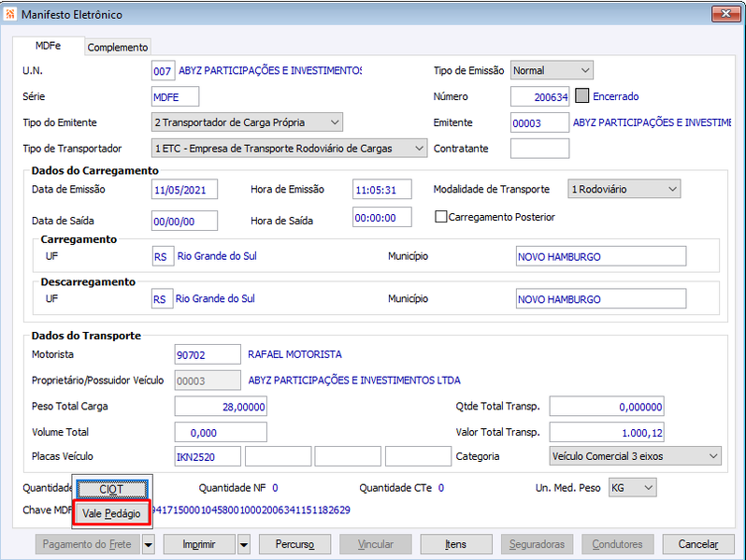Click the Imprimir button
This screenshot has width=746, height=560.
coord(199,544)
